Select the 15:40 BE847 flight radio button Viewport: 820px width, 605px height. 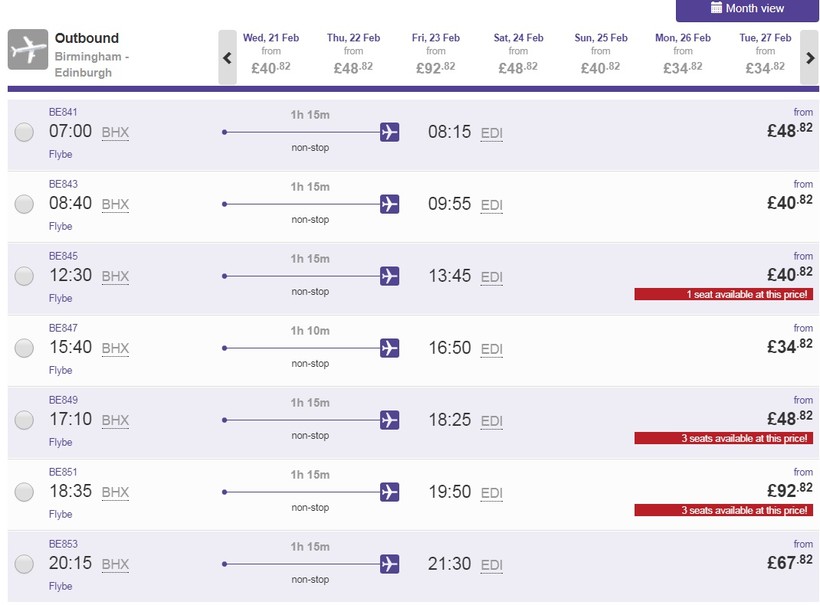(24, 348)
